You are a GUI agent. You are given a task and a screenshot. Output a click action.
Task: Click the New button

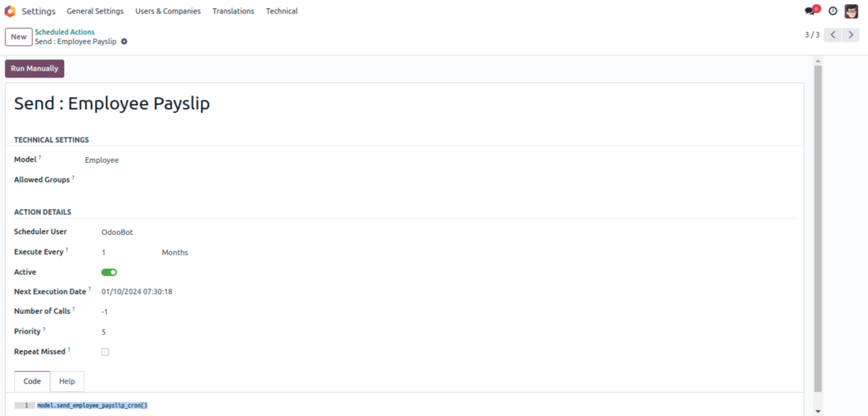[19, 37]
